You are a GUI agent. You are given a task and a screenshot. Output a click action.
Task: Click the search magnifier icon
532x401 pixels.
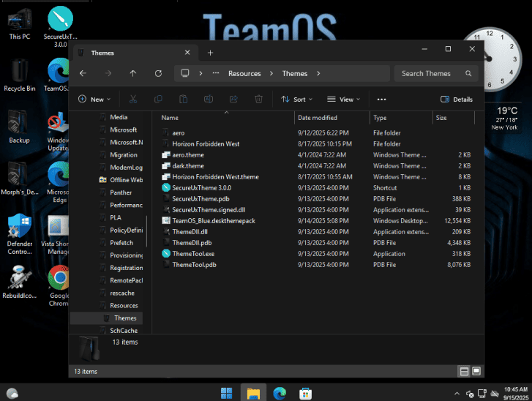pyautogui.click(x=468, y=73)
